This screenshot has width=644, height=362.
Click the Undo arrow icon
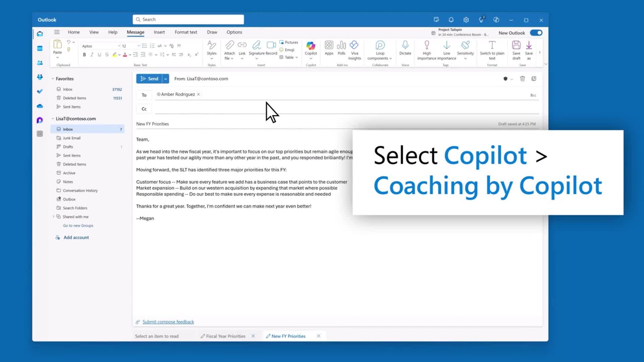[x=68, y=42]
